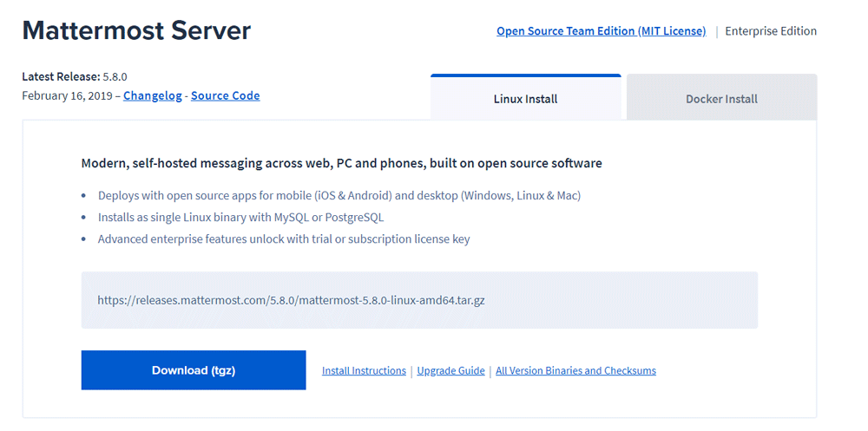Open the Open Source Team Edition link
Image resolution: width=868 pixels, height=431 pixels.
tap(602, 31)
